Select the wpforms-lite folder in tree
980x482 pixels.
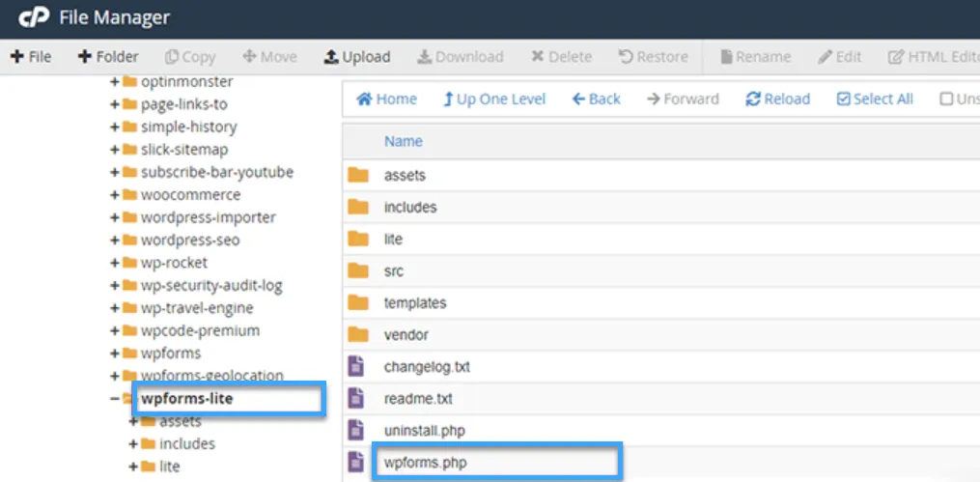187,398
